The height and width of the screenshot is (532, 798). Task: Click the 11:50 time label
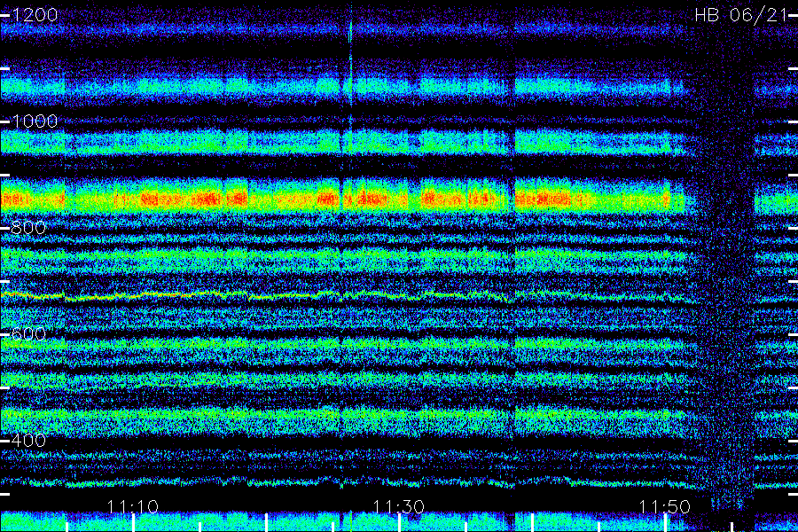[664, 506]
